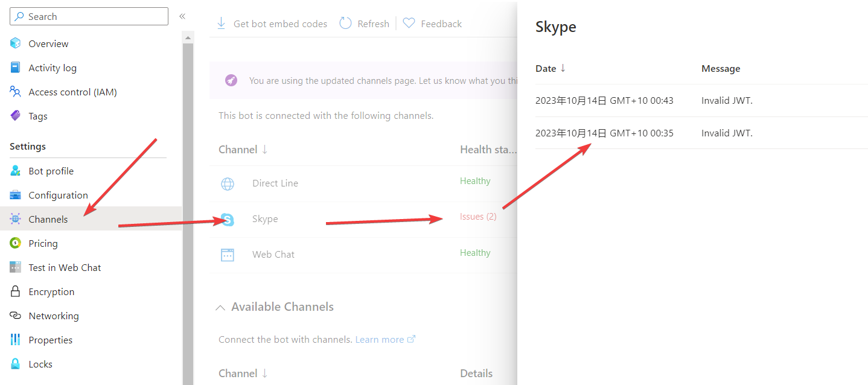This screenshot has height=385, width=868.
Task: Open the Web Chat channel icon
Action: tap(228, 254)
